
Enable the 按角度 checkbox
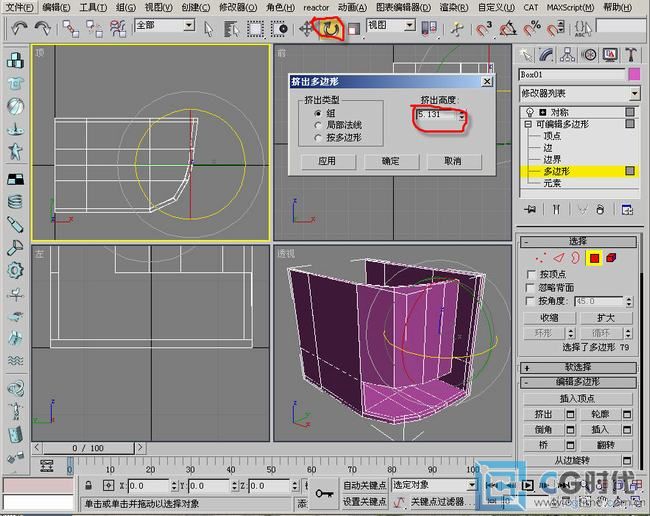[x=530, y=301]
